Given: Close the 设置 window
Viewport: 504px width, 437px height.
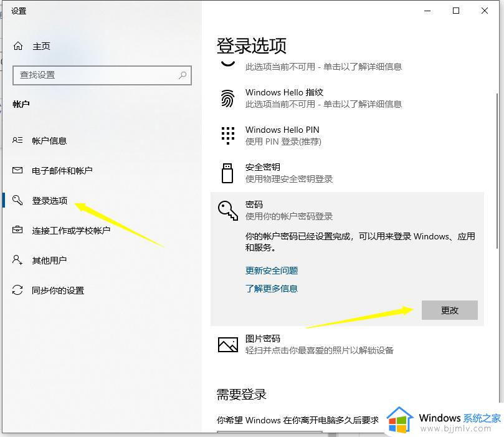Looking at the screenshot, I should [x=485, y=11].
